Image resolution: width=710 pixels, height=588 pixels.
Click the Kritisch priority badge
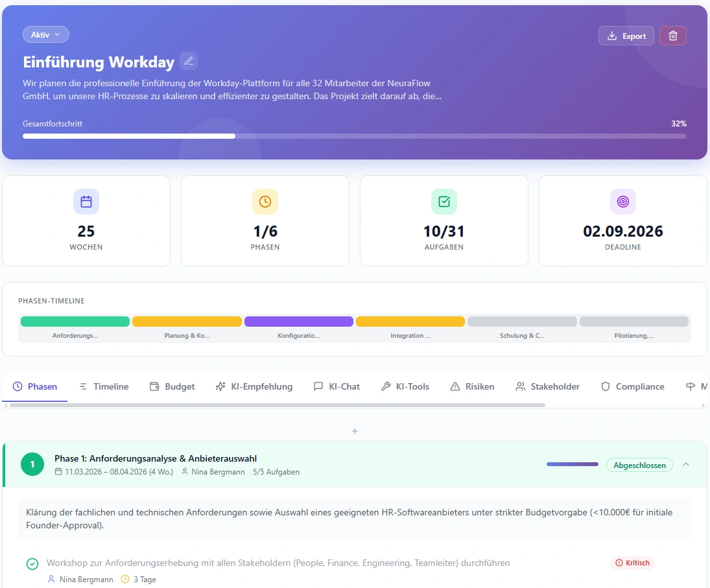coord(632,563)
